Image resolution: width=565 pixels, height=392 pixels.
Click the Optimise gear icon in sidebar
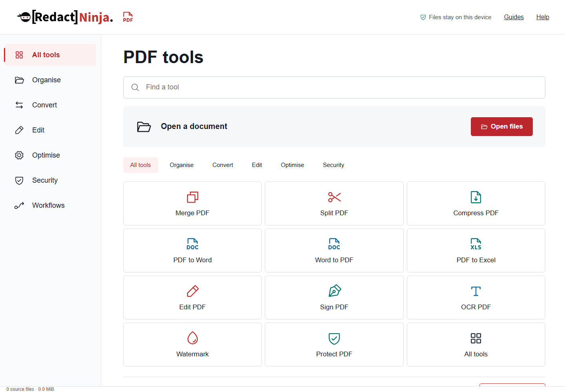[19, 155]
